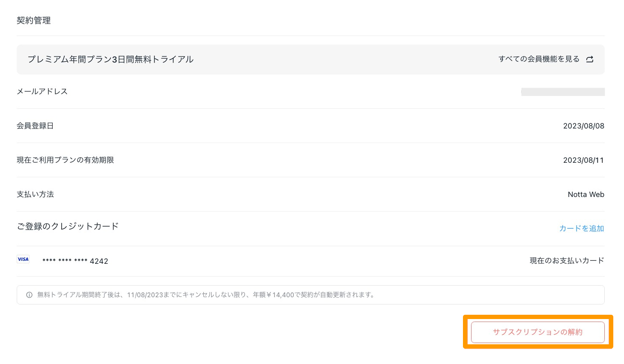Click the info icon in the trial notice
624x364 pixels.
coord(29,295)
